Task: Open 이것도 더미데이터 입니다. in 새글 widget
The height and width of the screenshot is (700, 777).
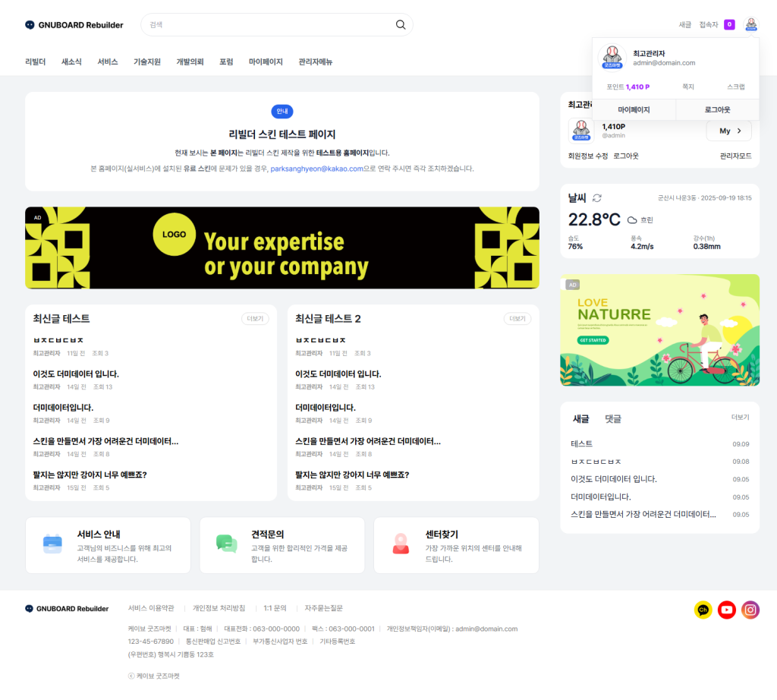Action: (613, 479)
